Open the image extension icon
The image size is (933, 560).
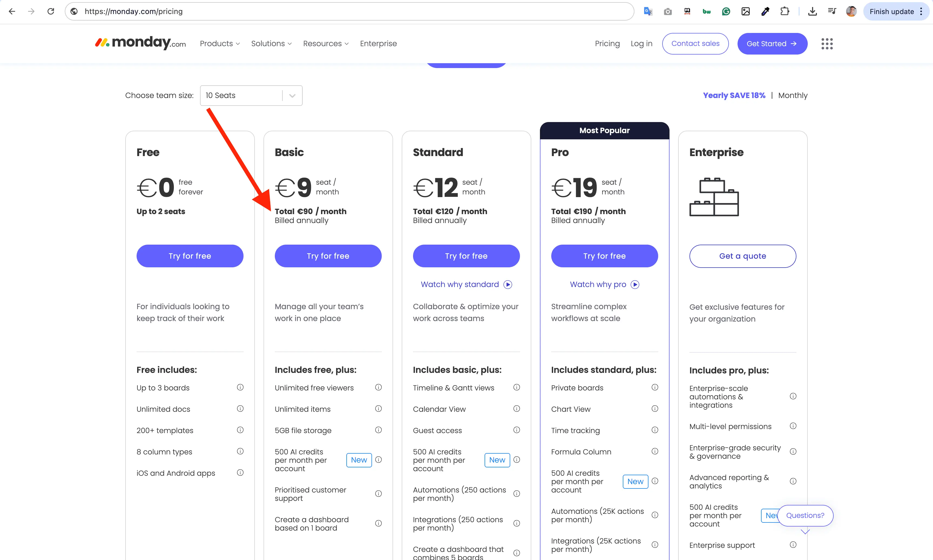point(745,11)
